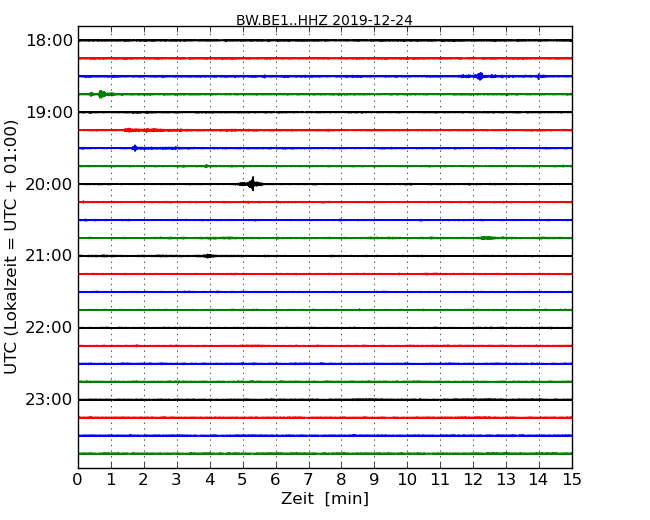This screenshot has height=520, width=650.
Task: Click the "21:00" time label
Action: pos(49,256)
